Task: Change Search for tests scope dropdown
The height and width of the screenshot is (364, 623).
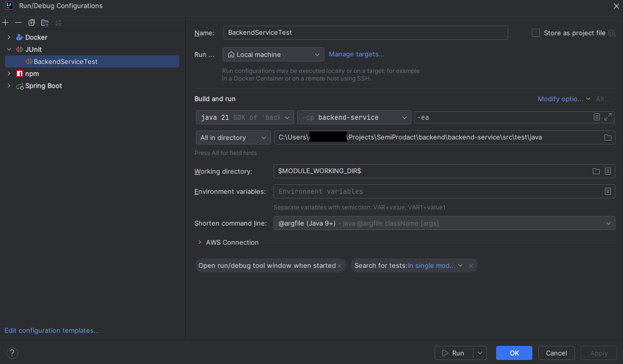Action: (x=435, y=266)
